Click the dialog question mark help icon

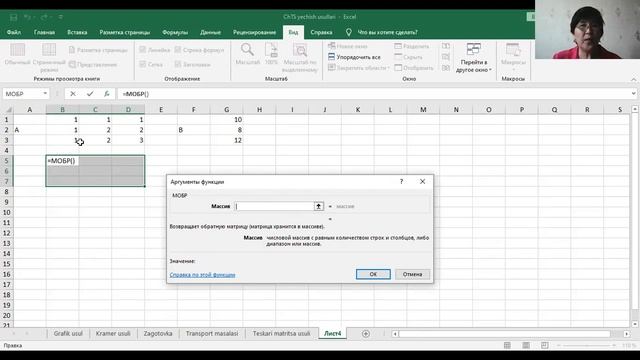401,182
